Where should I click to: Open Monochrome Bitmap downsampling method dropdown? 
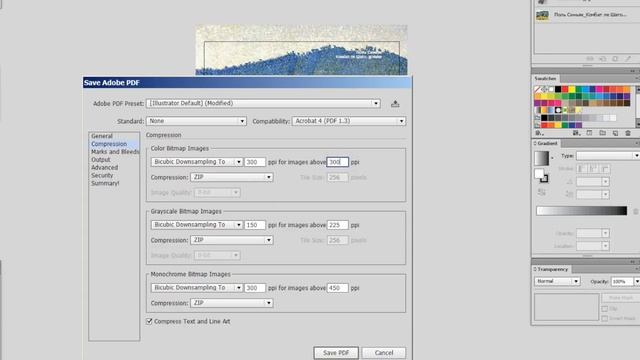(x=197, y=288)
